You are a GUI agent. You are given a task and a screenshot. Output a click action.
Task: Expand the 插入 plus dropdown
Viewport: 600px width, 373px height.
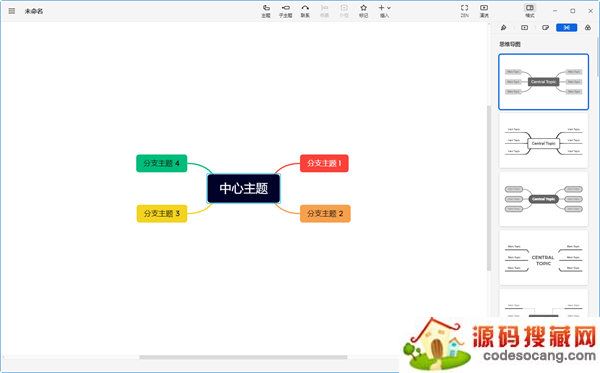click(385, 11)
